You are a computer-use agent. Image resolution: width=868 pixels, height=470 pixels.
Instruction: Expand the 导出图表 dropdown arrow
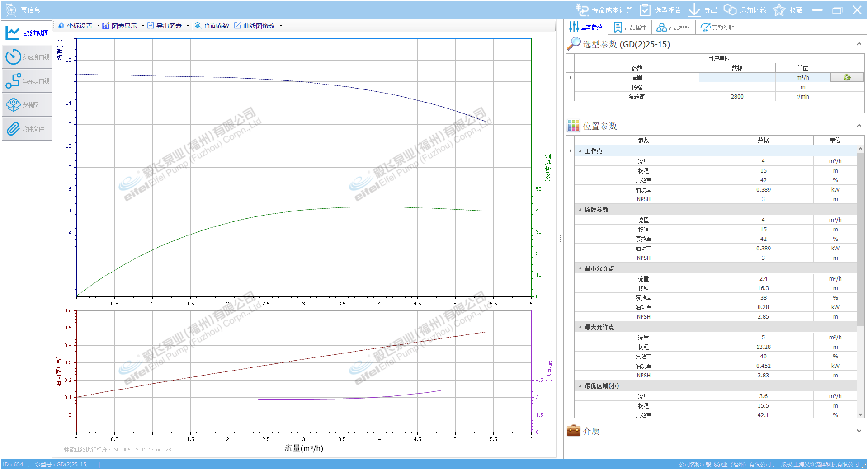click(188, 26)
